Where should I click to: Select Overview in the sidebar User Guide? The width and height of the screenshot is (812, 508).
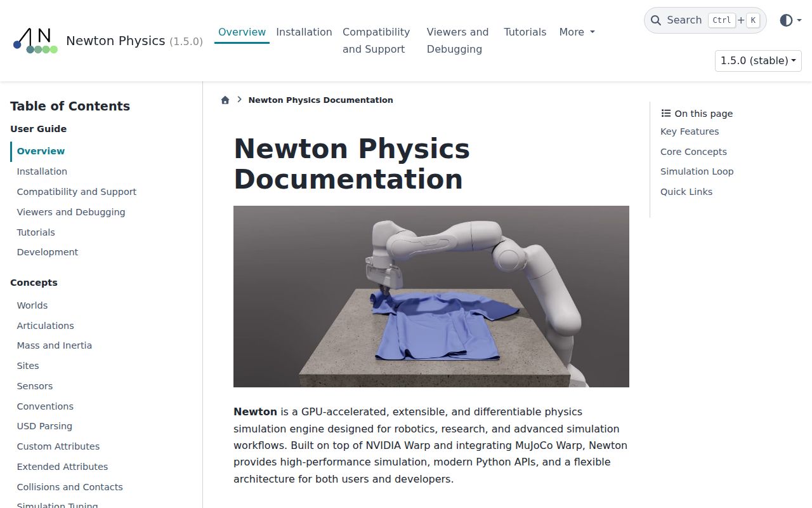(x=41, y=151)
